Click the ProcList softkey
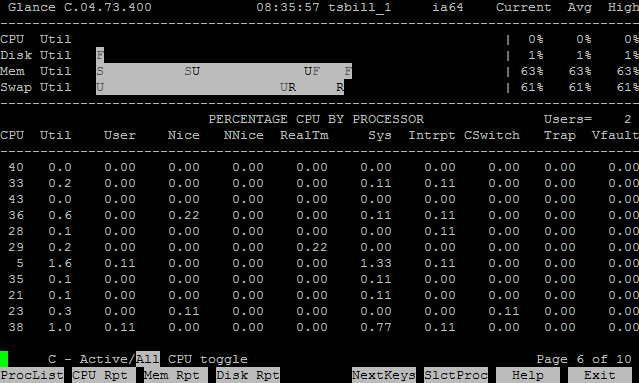The image size is (639, 383). pyautogui.click(x=32, y=375)
